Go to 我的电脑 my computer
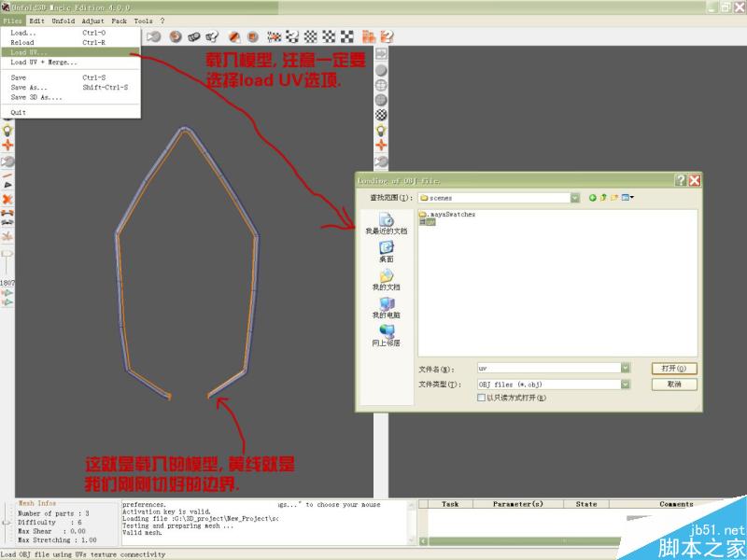 pyautogui.click(x=387, y=308)
